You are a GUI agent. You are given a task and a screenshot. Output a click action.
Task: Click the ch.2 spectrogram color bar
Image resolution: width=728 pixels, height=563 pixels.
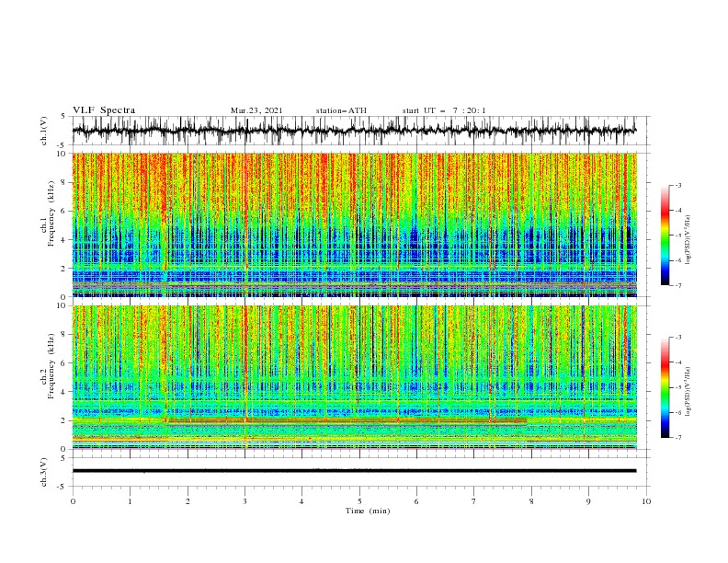(665, 387)
